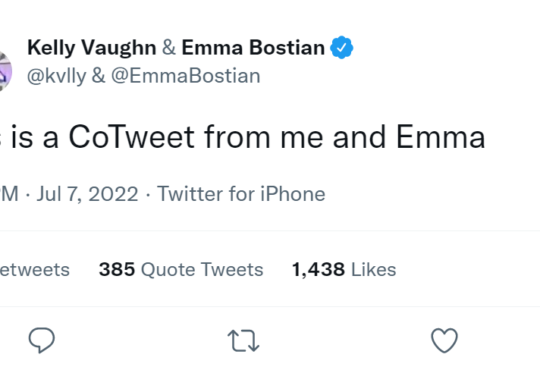Click the reply speech bubble icon
Viewport: 540px width, 370px height.
point(42,340)
